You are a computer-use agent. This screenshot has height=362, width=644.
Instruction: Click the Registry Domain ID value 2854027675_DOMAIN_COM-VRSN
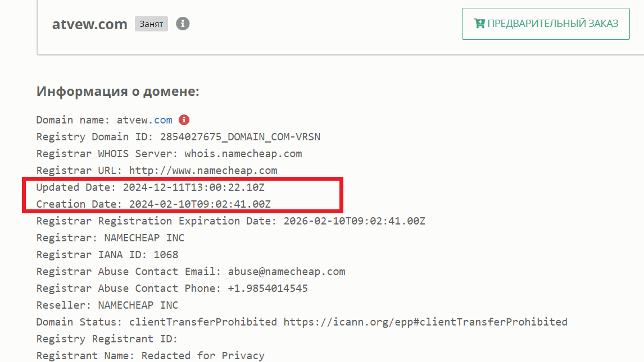(241, 137)
